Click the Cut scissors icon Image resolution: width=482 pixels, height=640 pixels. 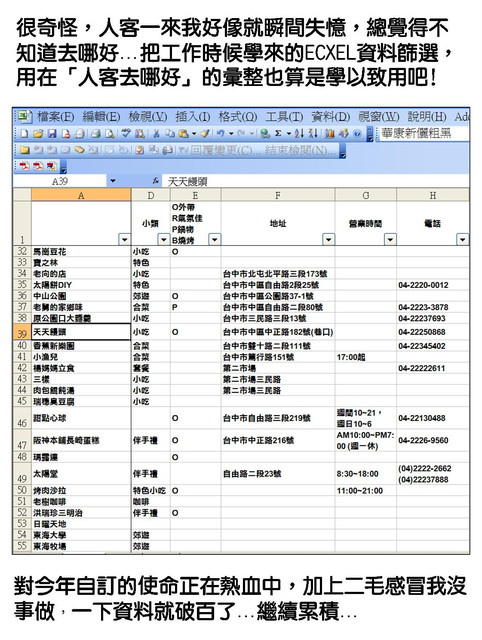pyautogui.click(x=156, y=133)
